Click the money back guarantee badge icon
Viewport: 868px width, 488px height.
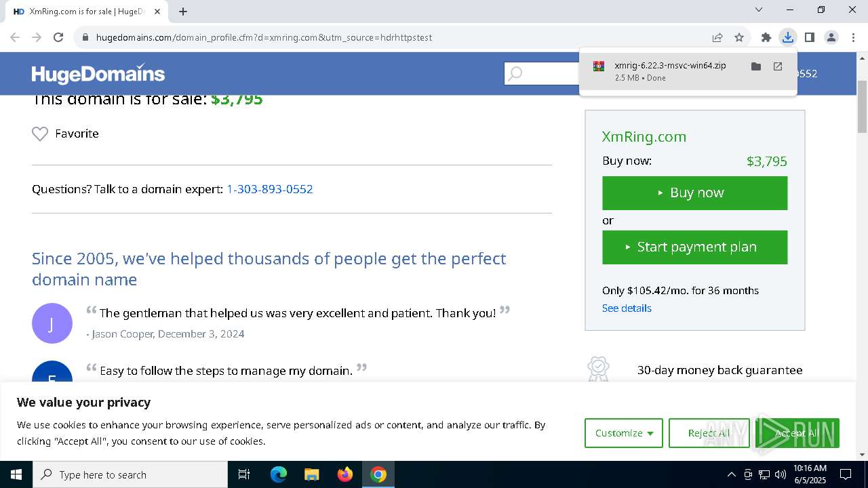pos(598,369)
